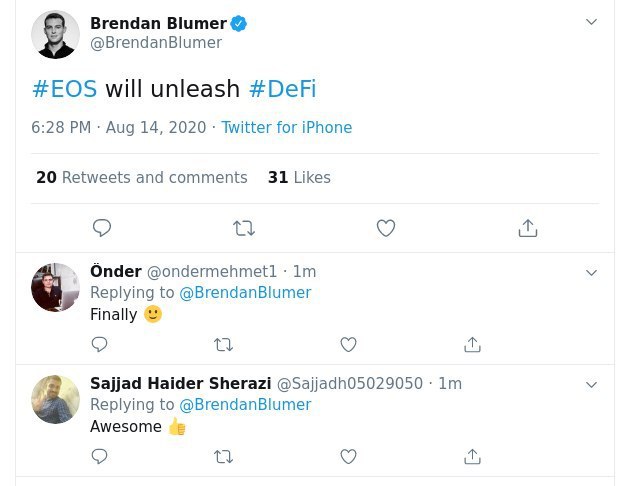This screenshot has height=486, width=625.
Task: Share Önder's "Finally" reply
Action: (x=473, y=344)
